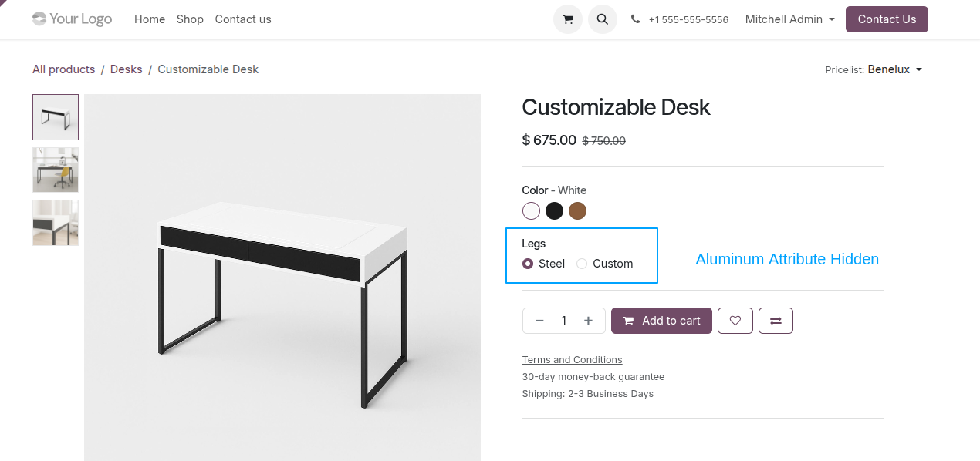View second desk thumbnail with yellow chair
The height and width of the screenshot is (461, 980).
(x=56, y=170)
